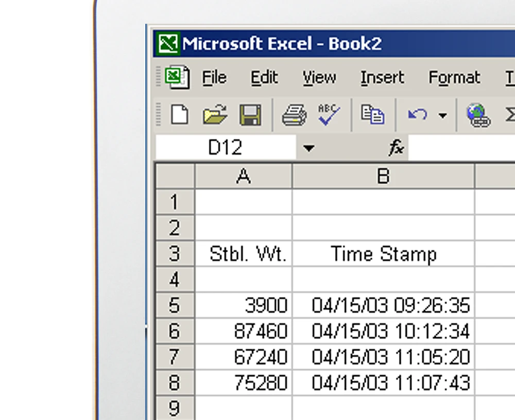Click the fx Insert Function button

click(x=396, y=149)
